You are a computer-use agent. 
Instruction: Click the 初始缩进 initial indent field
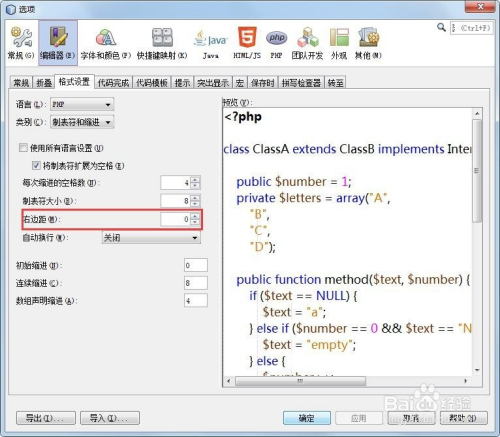[196, 265]
